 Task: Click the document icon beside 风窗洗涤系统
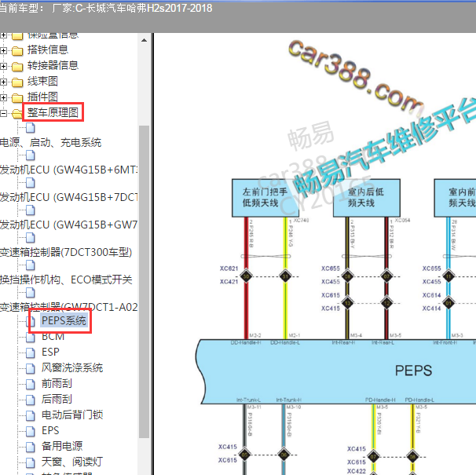[31, 368]
